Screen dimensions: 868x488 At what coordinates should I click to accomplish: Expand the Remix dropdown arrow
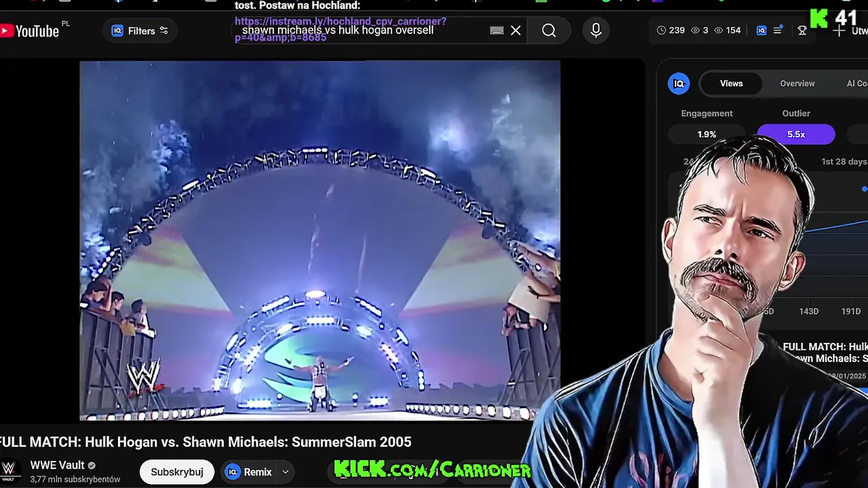285,472
